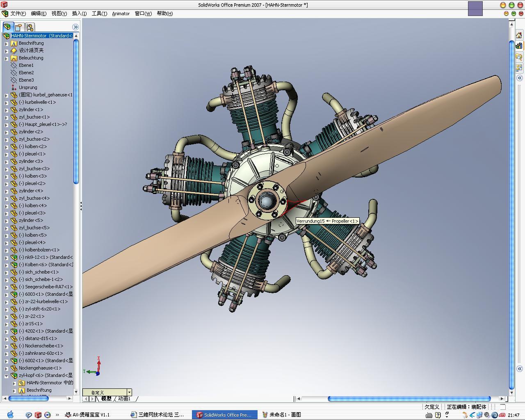The width and height of the screenshot is (525, 420).
Task: Click the graphics area horizontal scrollbar thumb
Action: point(409,399)
